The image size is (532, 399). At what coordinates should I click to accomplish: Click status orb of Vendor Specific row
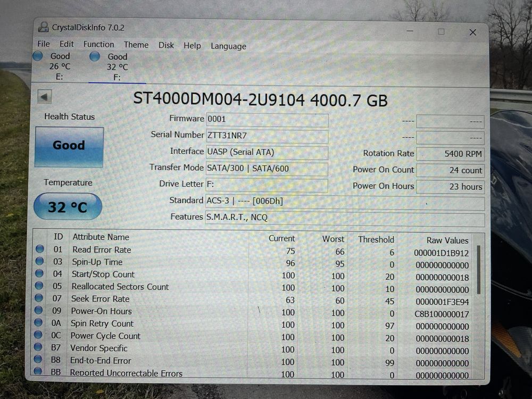[x=38, y=347]
